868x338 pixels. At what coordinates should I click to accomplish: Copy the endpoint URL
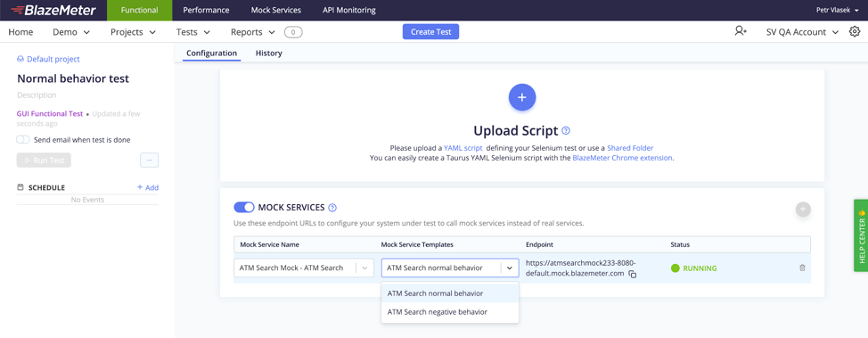pos(633,275)
